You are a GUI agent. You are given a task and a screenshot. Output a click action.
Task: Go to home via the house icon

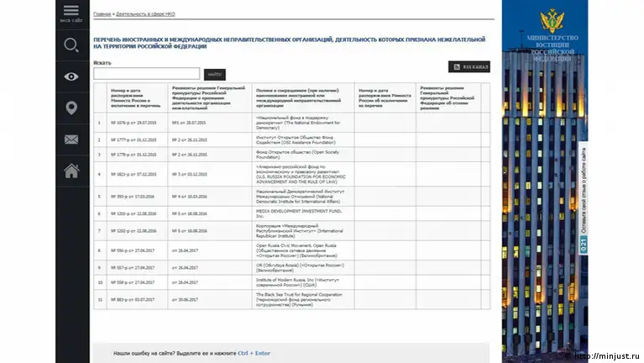(x=71, y=171)
